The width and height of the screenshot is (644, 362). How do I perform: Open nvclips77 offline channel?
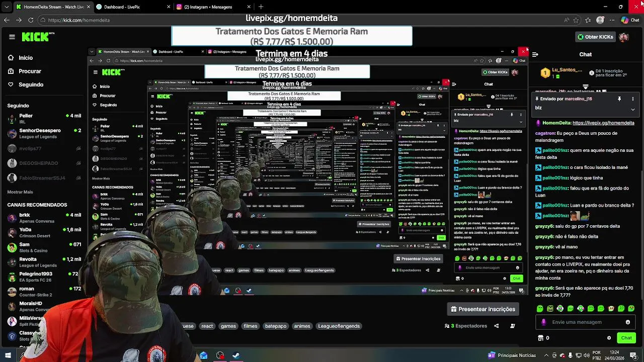(x=44, y=149)
